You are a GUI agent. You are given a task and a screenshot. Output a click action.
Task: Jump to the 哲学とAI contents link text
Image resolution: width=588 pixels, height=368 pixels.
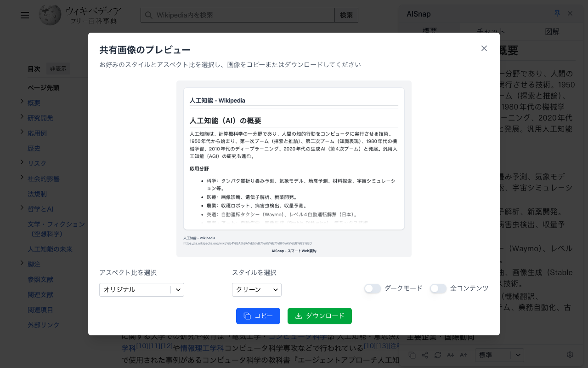click(40, 209)
